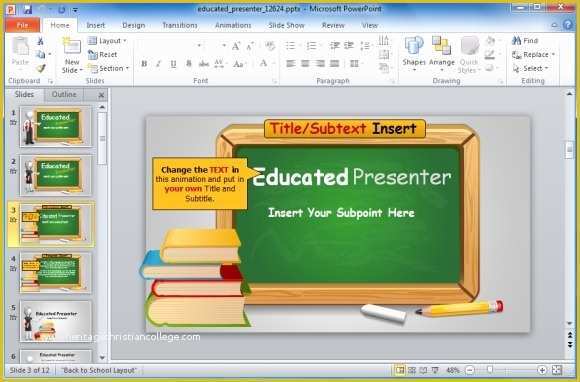Select the Format Painter brush

pos(41,68)
